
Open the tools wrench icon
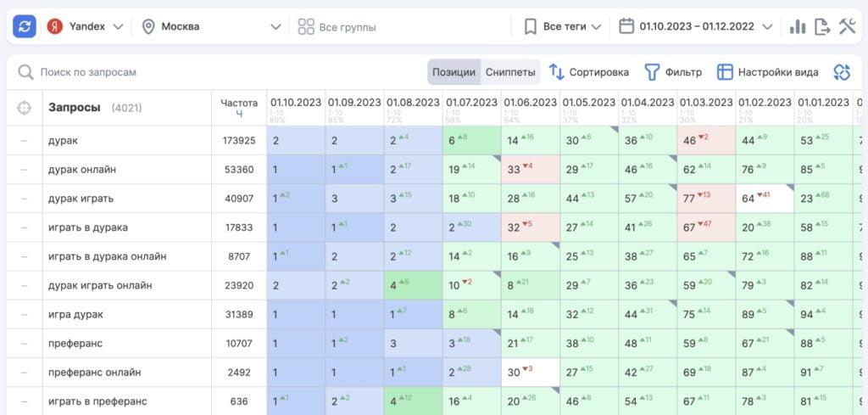coord(848,26)
